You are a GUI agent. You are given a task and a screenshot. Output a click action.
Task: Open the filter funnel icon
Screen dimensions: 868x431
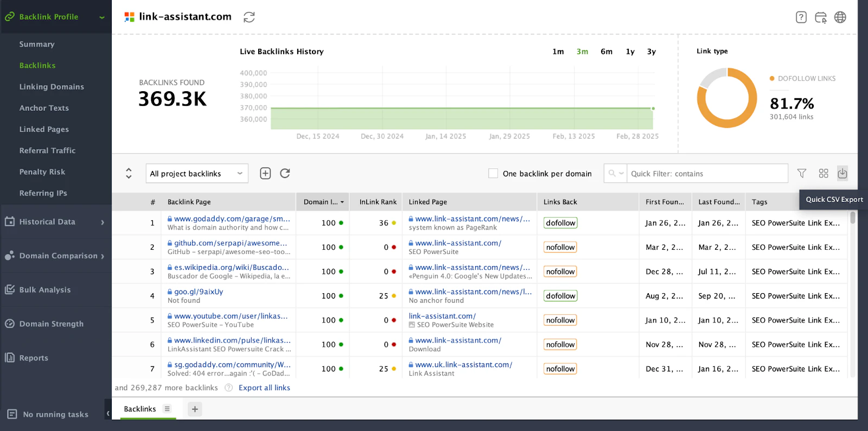click(x=802, y=173)
